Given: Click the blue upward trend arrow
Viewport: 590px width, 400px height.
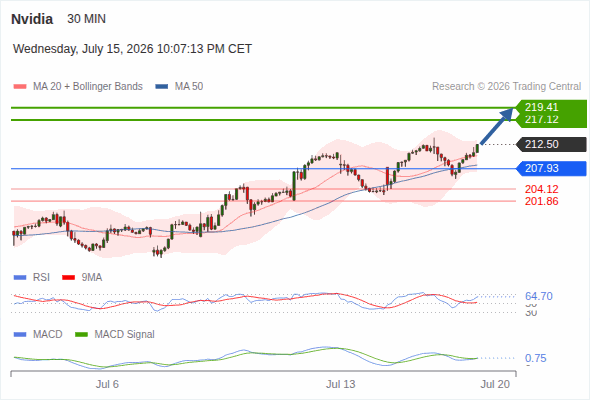Looking at the screenshot, I should coord(497,126).
